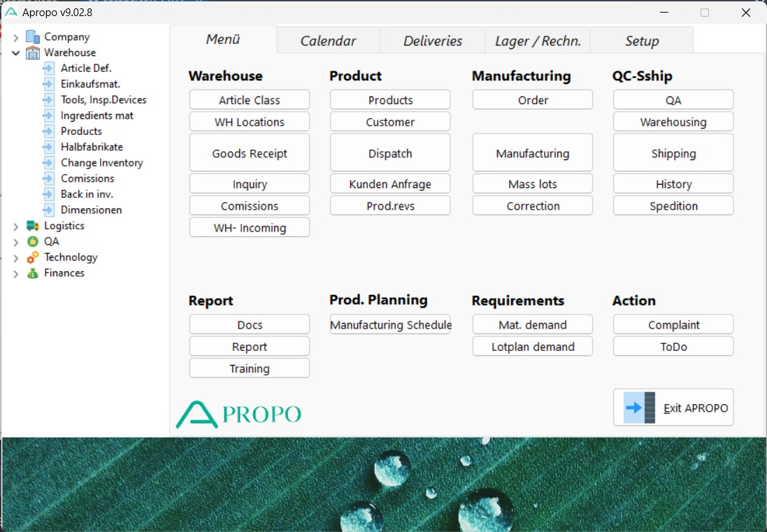Click the Exit APROPO button
Image resolution: width=767 pixels, height=532 pixels.
pyautogui.click(x=673, y=408)
